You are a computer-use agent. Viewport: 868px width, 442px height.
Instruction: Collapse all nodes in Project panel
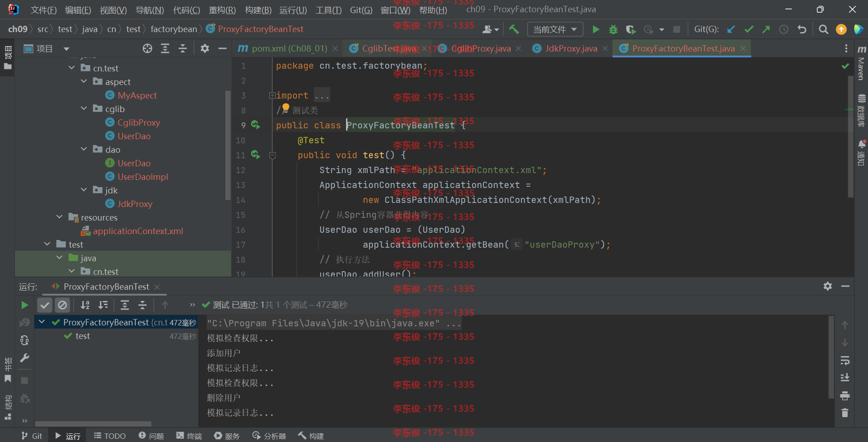tap(183, 48)
